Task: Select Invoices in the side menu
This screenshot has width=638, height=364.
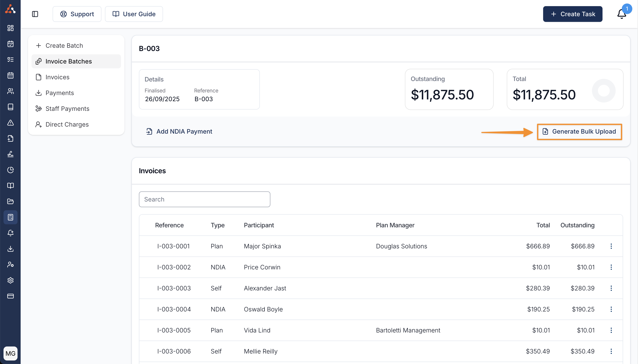Action: point(57,77)
